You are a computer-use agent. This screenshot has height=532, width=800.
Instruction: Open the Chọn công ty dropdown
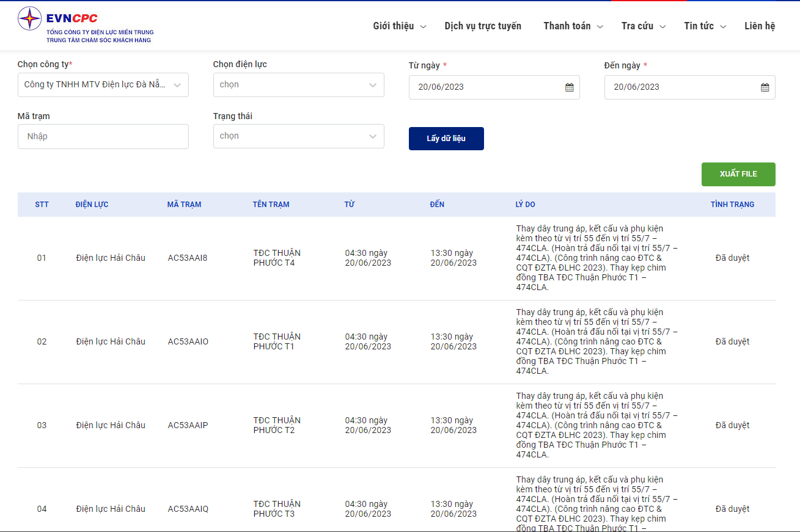[103, 85]
